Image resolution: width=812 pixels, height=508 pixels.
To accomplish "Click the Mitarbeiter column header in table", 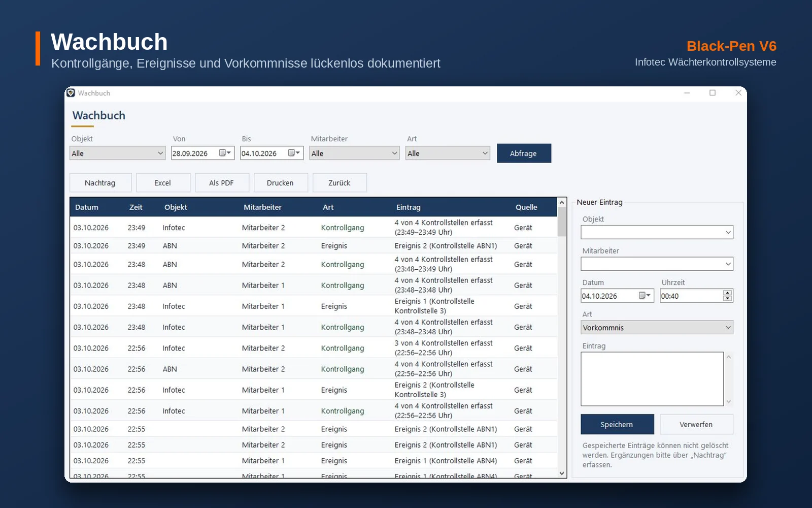I will point(262,207).
